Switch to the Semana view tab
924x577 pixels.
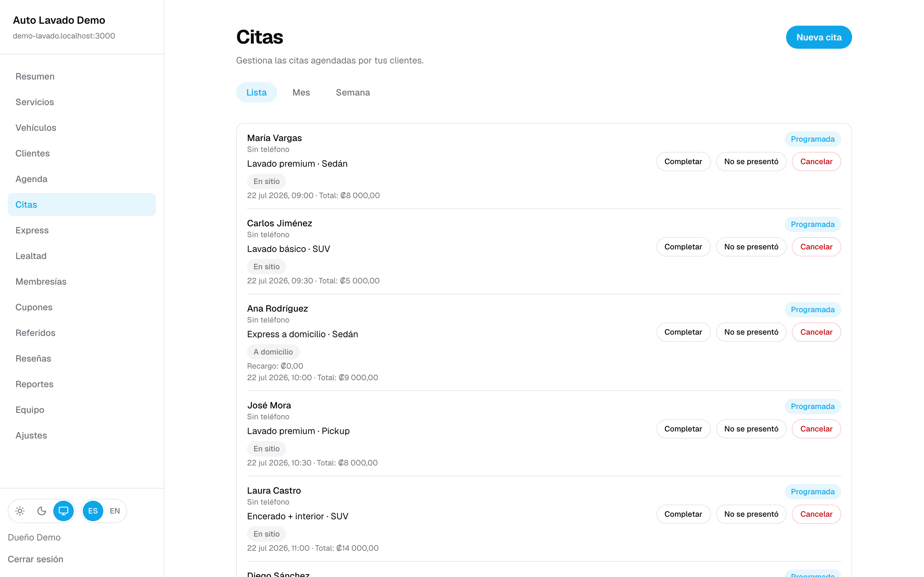(x=353, y=92)
